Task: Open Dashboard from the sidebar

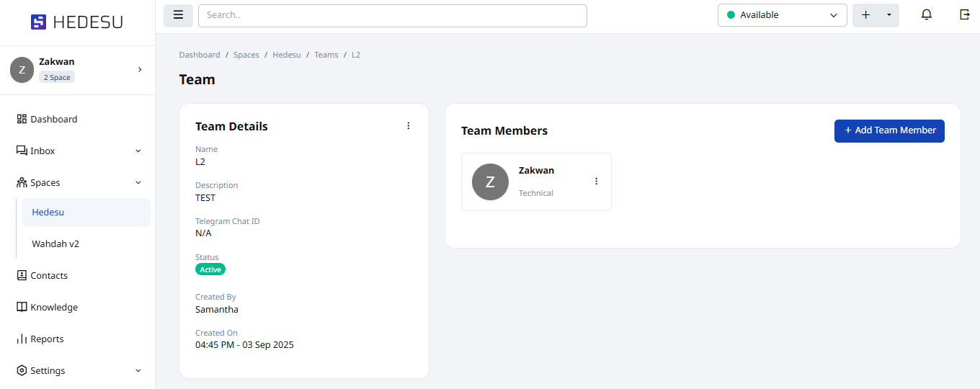Action: pyautogui.click(x=53, y=120)
